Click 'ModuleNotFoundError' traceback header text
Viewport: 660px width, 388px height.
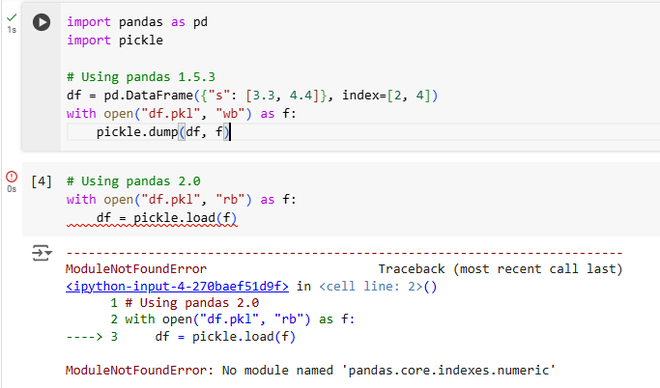(136, 269)
